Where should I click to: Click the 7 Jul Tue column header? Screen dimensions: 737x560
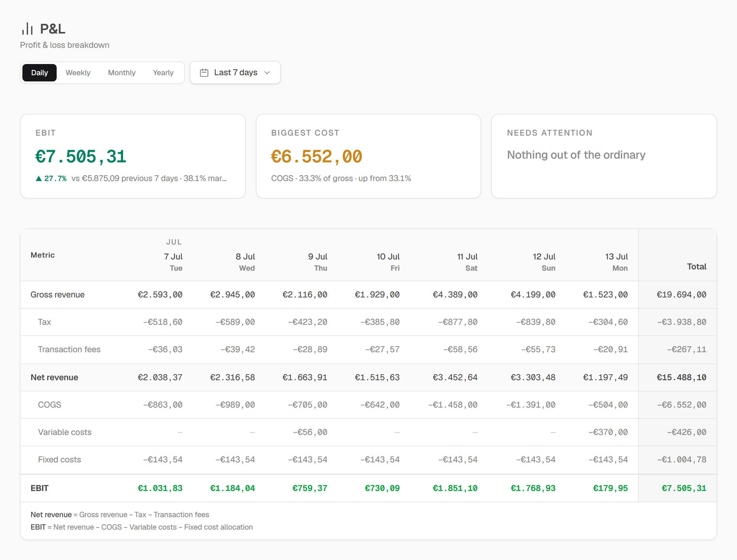click(173, 262)
